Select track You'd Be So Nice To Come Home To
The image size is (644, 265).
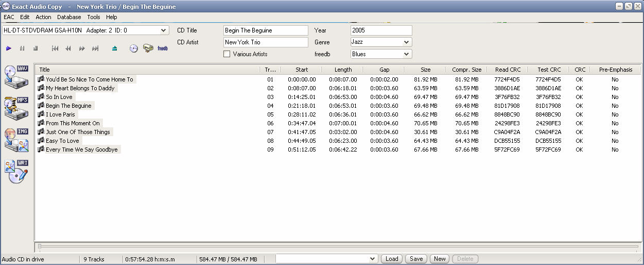point(90,79)
